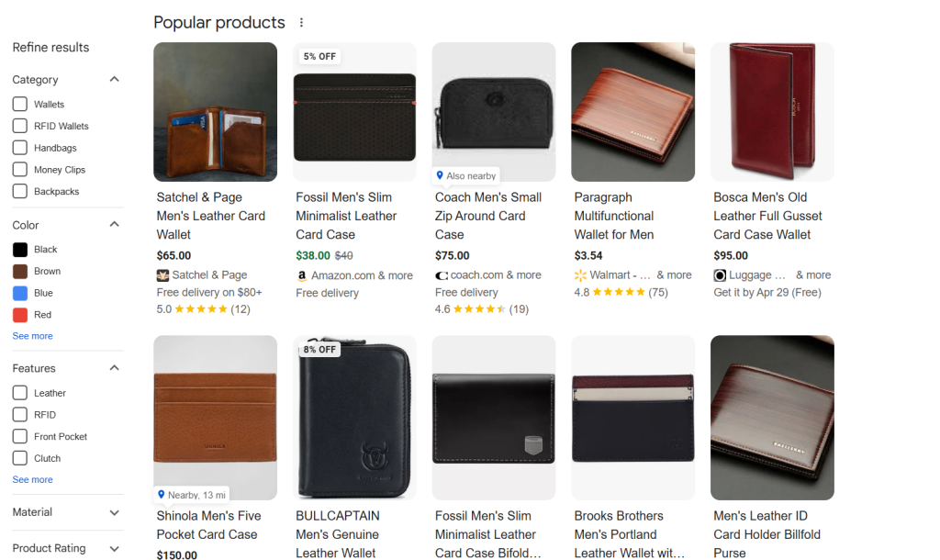Click the Amazon logo icon under Fossil card case
Screen dimensions: 940x560
302,275
